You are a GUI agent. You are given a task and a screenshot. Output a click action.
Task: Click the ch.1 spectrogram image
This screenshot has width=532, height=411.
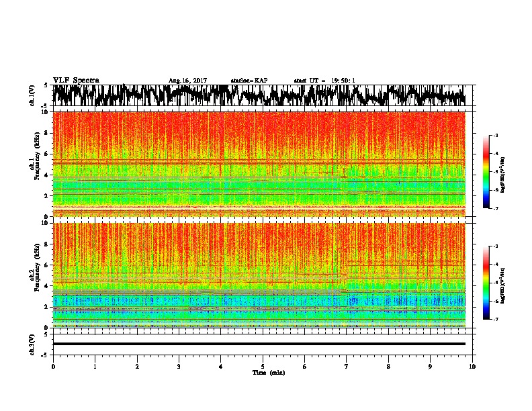259,164
